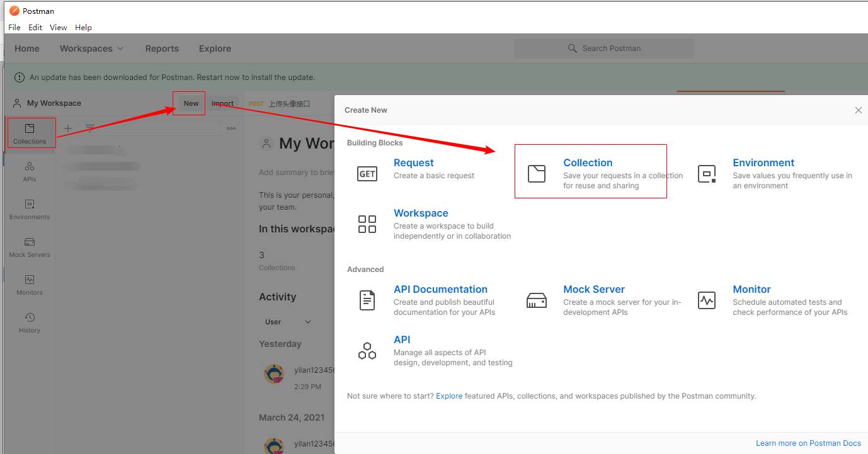This screenshot has height=454, width=868.
Task: Open the Mock Servers sidebar section
Action: pyautogui.click(x=30, y=247)
